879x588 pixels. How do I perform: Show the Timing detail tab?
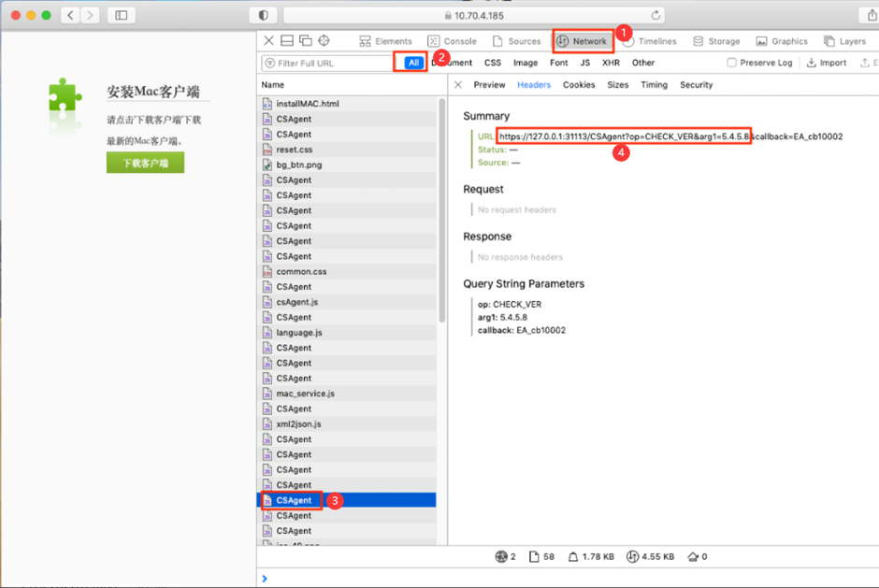[x=655, y=85]
